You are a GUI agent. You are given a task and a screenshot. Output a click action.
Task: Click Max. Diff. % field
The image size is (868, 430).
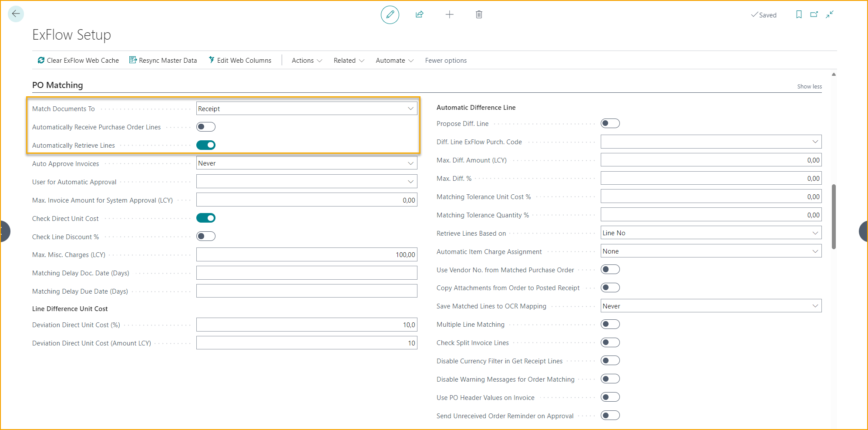[x=711, y=178]
